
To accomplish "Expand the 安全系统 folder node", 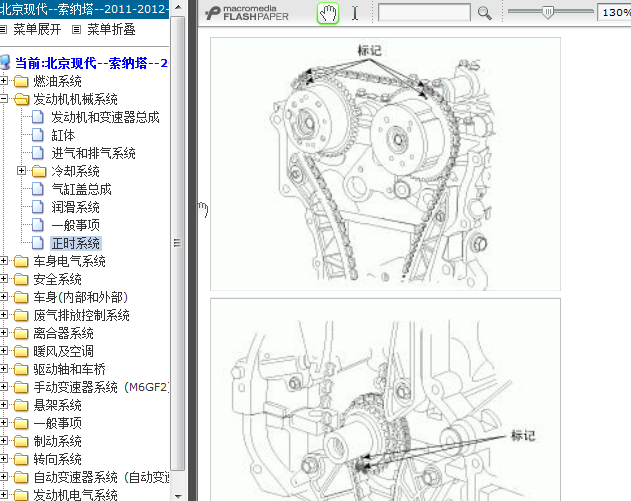I will [x=4, y=278].
